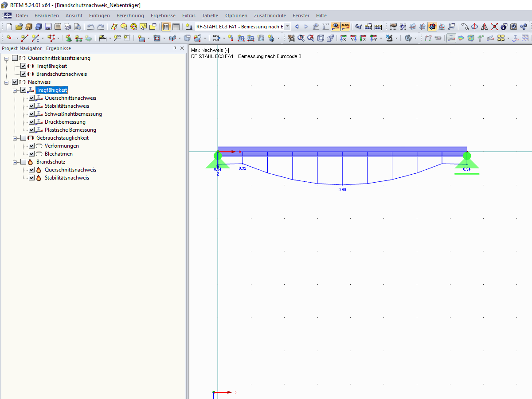The height and width of the screenshot is (399, 532).
Task: Uncheck Tragfähigkeit under Querschnittsklassifizierung
Action: click(x=23, y=66)
